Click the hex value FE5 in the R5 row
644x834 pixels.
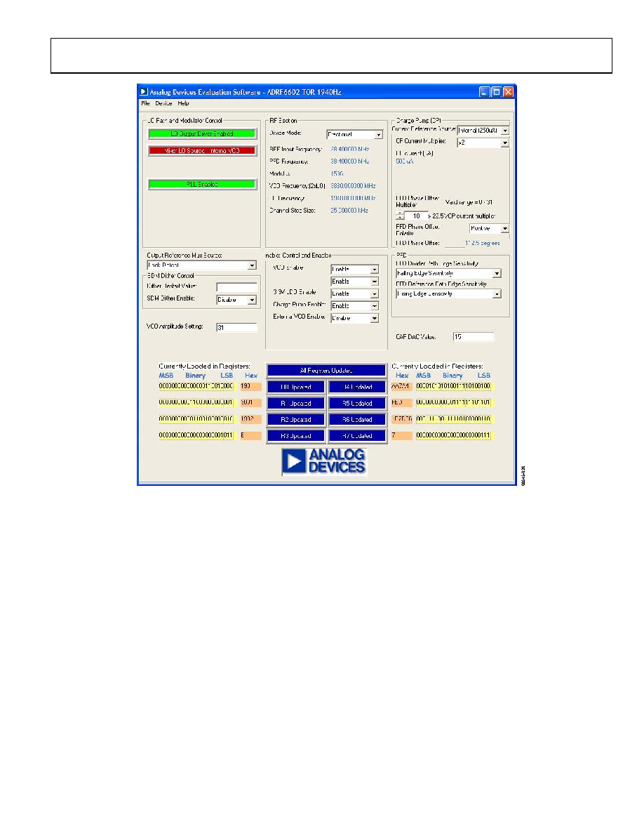point(402,402)
